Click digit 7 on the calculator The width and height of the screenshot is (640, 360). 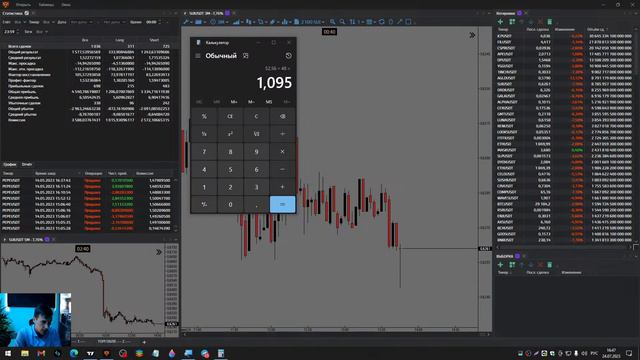pyautogui.click(x=204, y=151)
